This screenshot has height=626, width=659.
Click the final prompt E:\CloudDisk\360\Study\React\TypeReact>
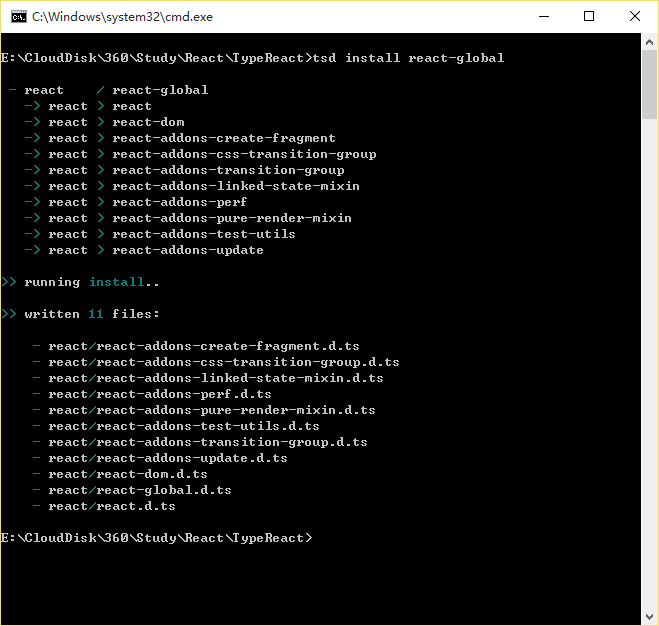(156, 538)
